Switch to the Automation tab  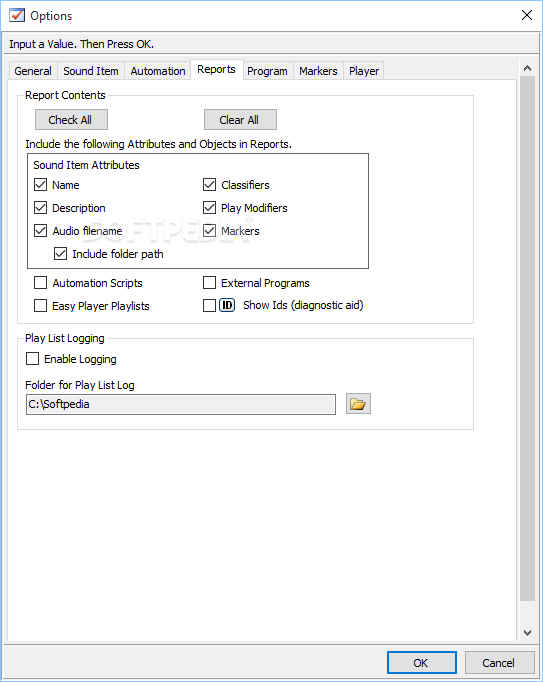[158, 71]
